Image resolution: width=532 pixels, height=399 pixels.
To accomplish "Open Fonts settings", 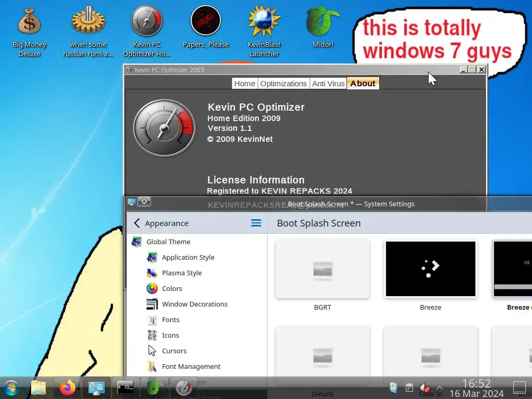I will [197, 320].
